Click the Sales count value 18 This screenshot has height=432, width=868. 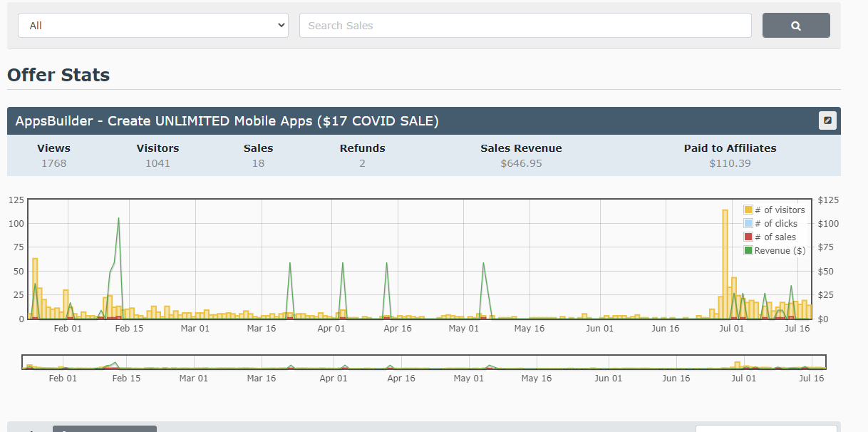(x=258, y=163)
